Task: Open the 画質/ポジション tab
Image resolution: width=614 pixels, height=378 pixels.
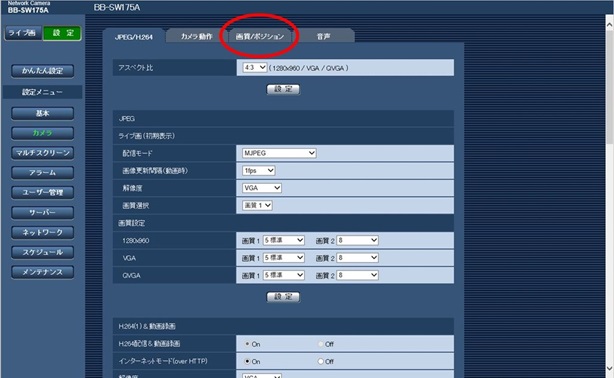Action: pyautogui.click(x=260, y=36)
